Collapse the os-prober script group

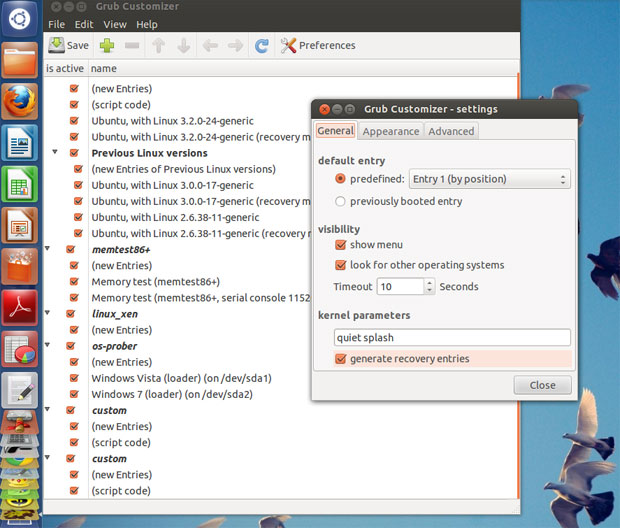[47, 345]
